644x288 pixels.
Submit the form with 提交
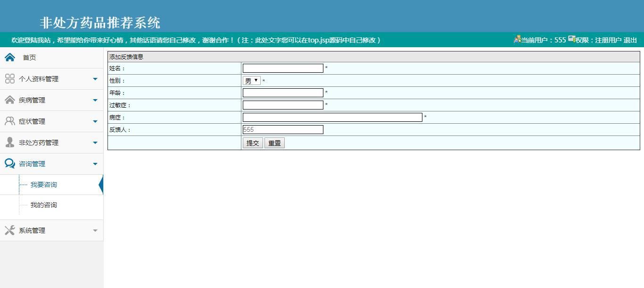(x=253, y=143)
